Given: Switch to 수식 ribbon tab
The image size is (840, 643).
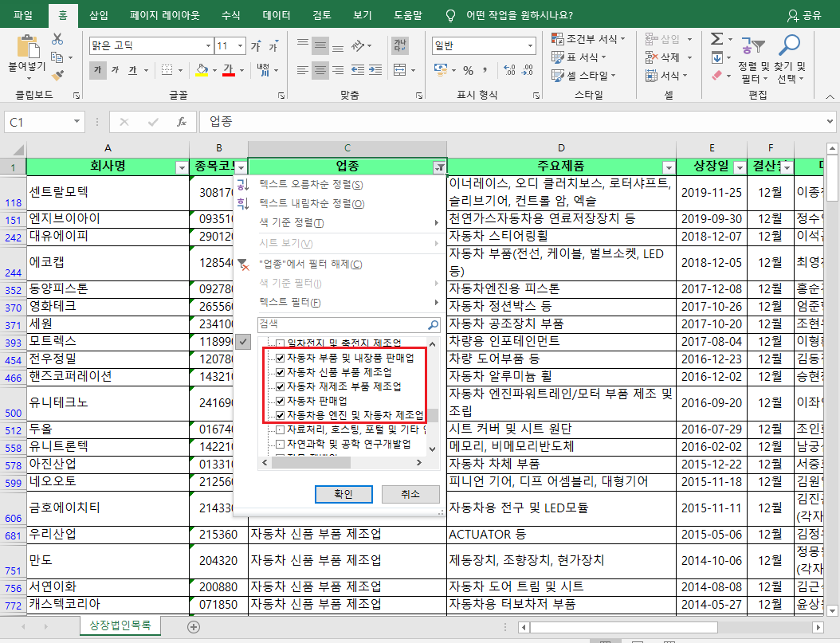Looking at the screenshot, I should point(231,15).
